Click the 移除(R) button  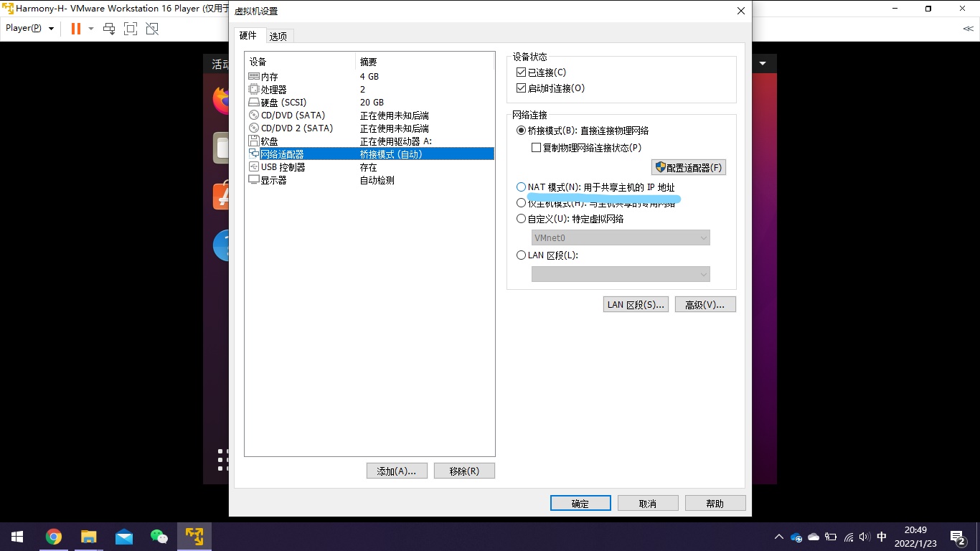click(464, 471)
